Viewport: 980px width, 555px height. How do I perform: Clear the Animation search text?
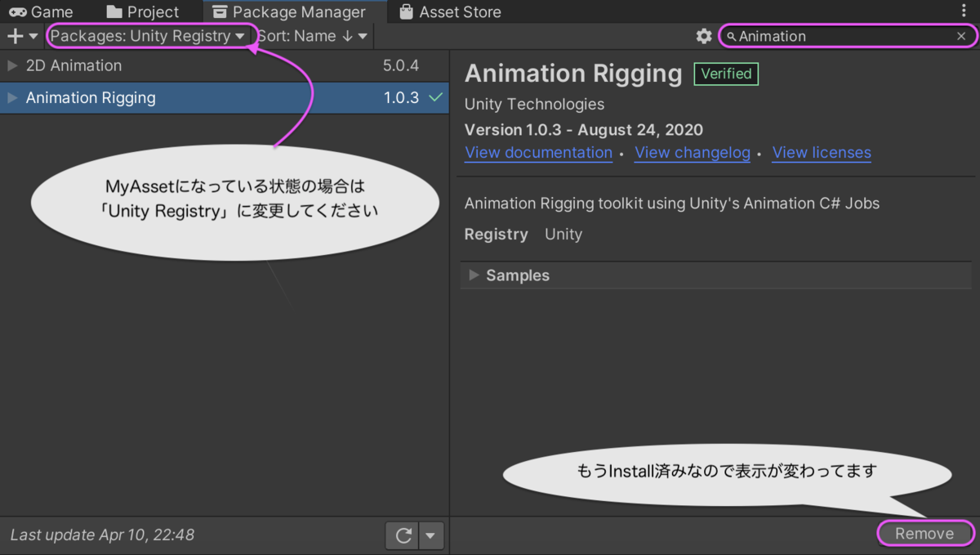click(x=961, y=36)
